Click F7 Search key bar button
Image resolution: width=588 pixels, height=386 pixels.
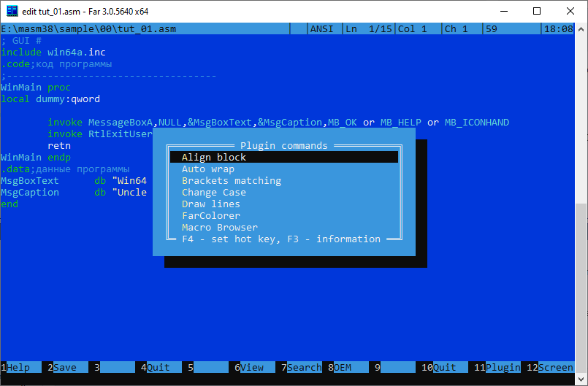(x=304, y=368)
